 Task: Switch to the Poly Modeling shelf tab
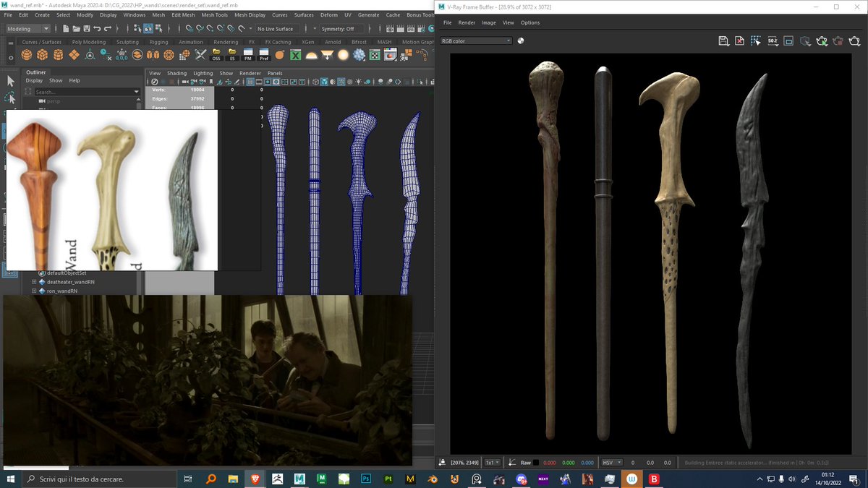(x=89, y=42)
